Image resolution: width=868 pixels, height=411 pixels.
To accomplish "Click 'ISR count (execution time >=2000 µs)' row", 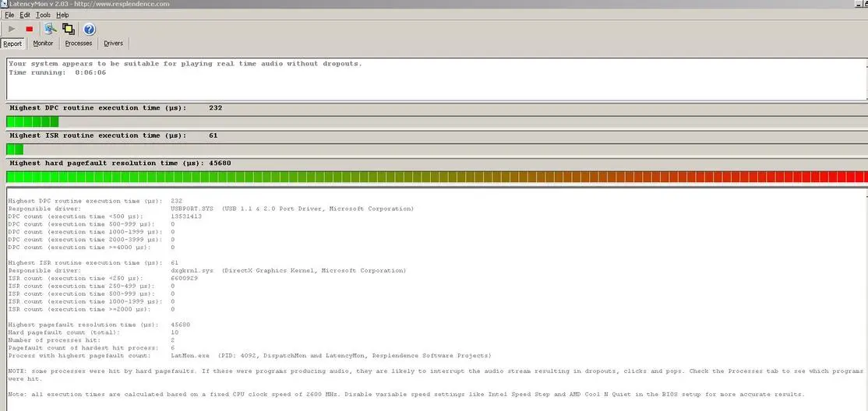I will point(91,309).
